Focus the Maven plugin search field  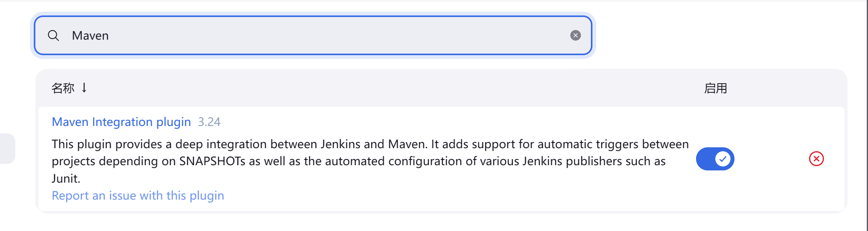(x=305, y=36)
